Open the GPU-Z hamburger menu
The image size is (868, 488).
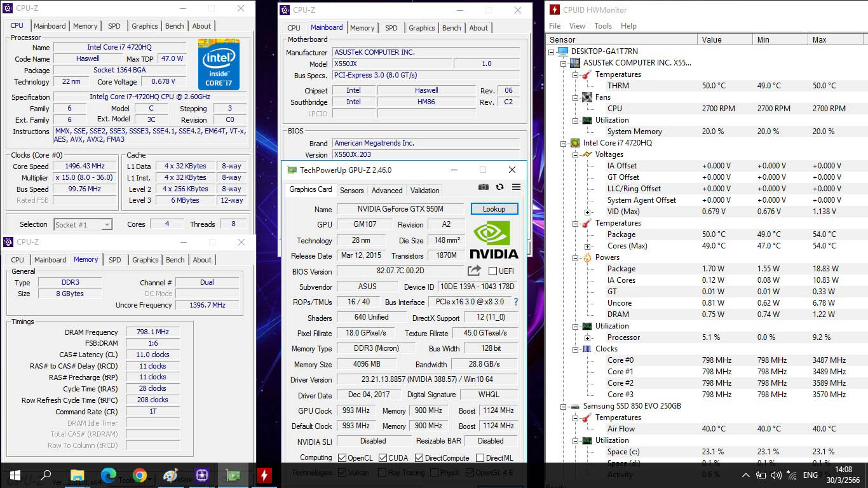click(x=516, y=187)
